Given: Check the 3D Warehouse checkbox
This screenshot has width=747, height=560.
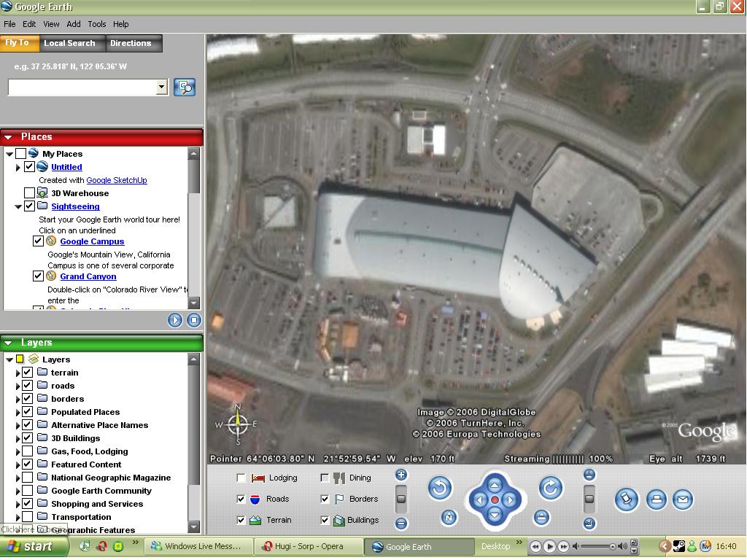Looking at the screenshot, I should (x=29, y=192).
